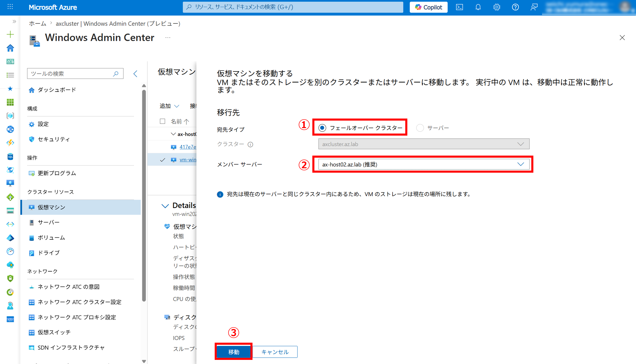Open Dashboard chart icon in Azure sidebar

coord(10,61)
